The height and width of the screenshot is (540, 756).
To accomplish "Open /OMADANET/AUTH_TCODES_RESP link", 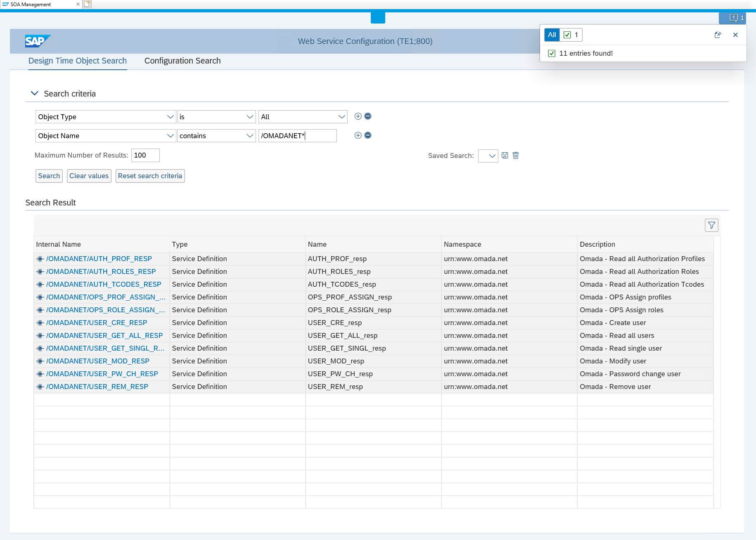I will (104, 284).
